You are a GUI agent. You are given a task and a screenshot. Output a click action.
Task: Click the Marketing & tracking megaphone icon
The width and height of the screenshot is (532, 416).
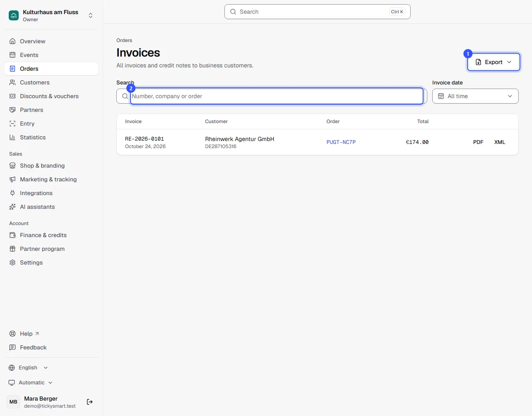click(x=12, y=179)
